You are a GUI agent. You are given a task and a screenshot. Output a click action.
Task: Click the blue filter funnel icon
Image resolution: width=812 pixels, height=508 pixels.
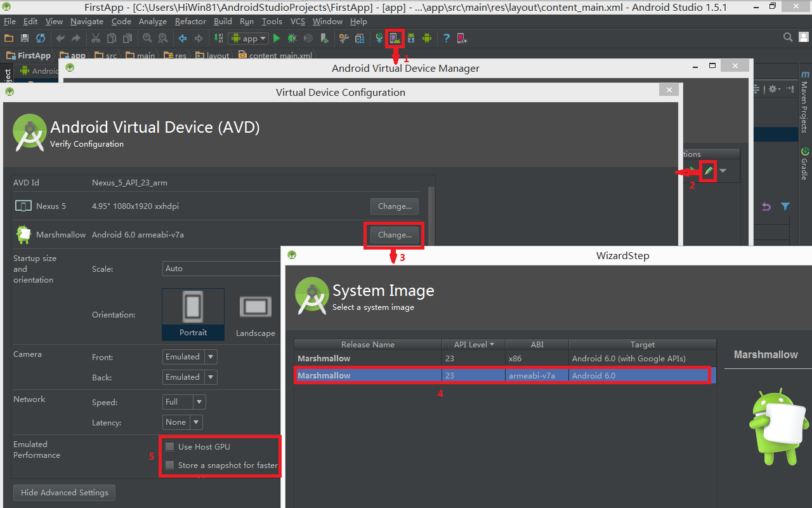[785, 206]
